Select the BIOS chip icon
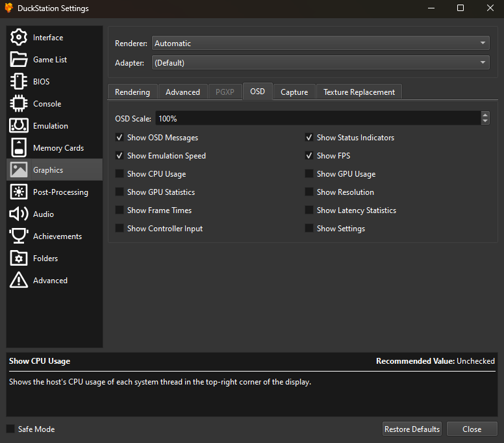504x443 pixels. tap(19, 81)
